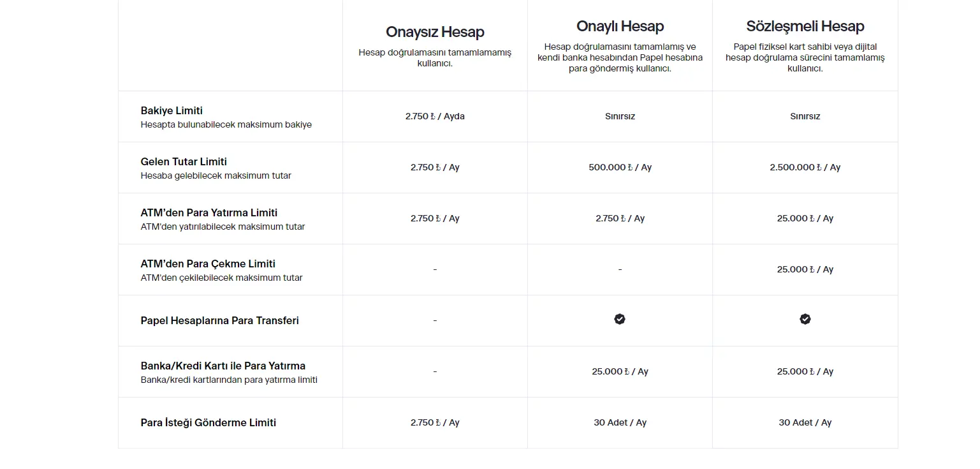
Task: Click the Sözleşmeli Hesap Papel transfer checkmark
Action: (805, 319)
